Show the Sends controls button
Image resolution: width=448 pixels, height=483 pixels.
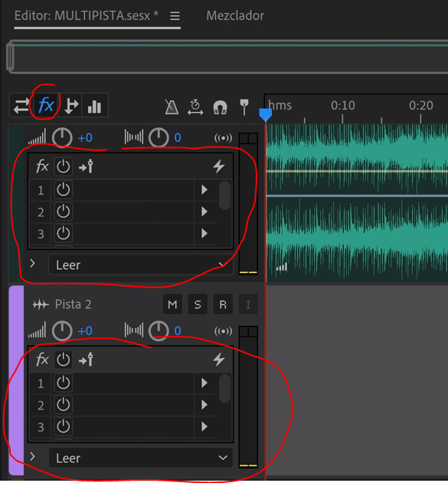pyautogui.click(x=71, y=105)
